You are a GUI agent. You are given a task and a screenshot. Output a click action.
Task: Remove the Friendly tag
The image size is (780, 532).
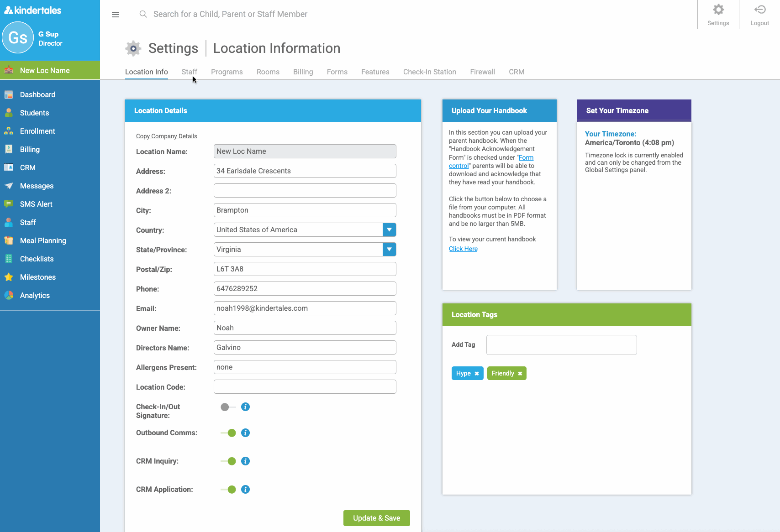coord(520,374)
